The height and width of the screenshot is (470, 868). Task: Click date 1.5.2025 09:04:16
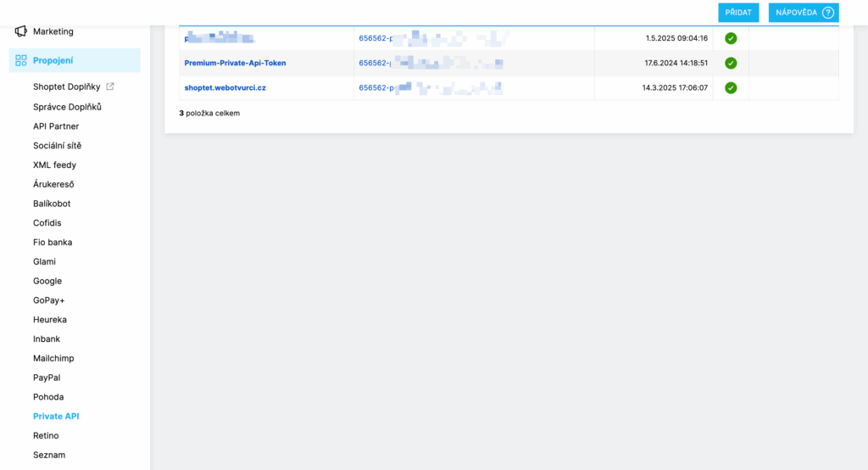(676, 38)
